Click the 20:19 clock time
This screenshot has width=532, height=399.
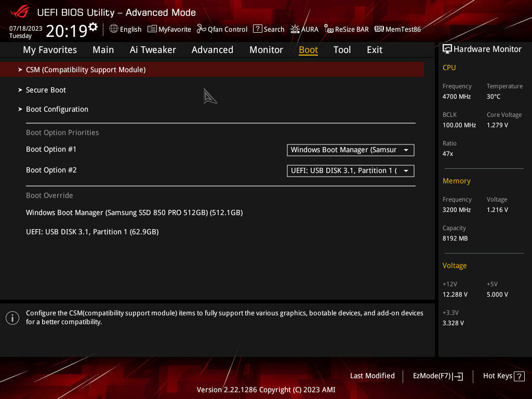(x=67, y=31)
